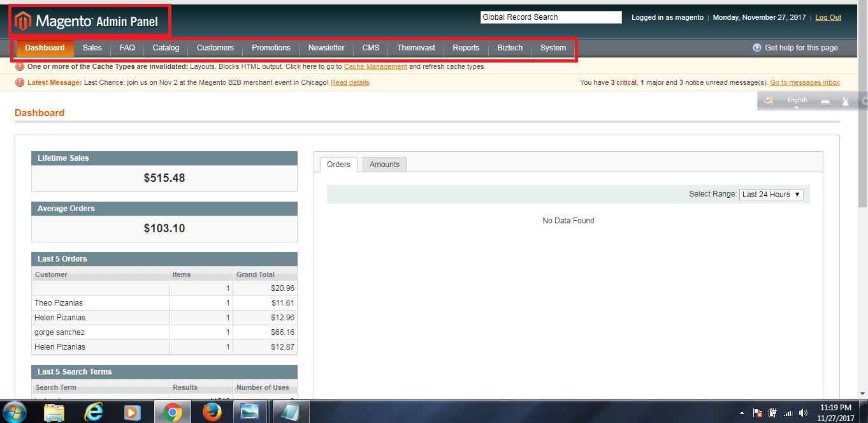868x423 pixels.
Task: Click the Lifetime Sales amount $515.48
Action: tap(164, 178)
